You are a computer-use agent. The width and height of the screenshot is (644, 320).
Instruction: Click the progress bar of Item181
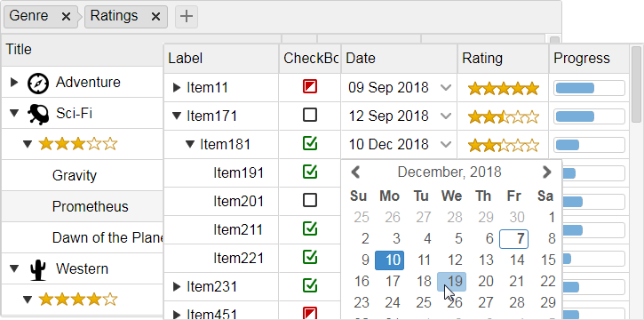[x=590, y=145]
